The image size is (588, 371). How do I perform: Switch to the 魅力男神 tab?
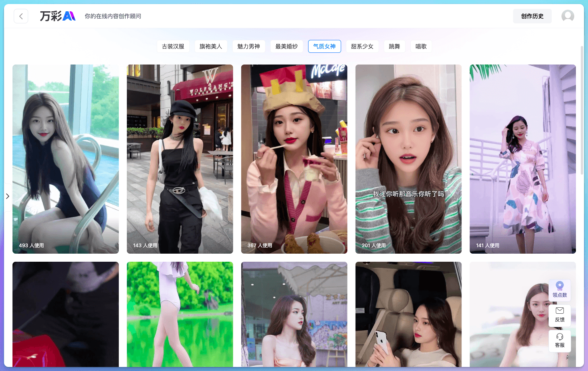point(249,46)
